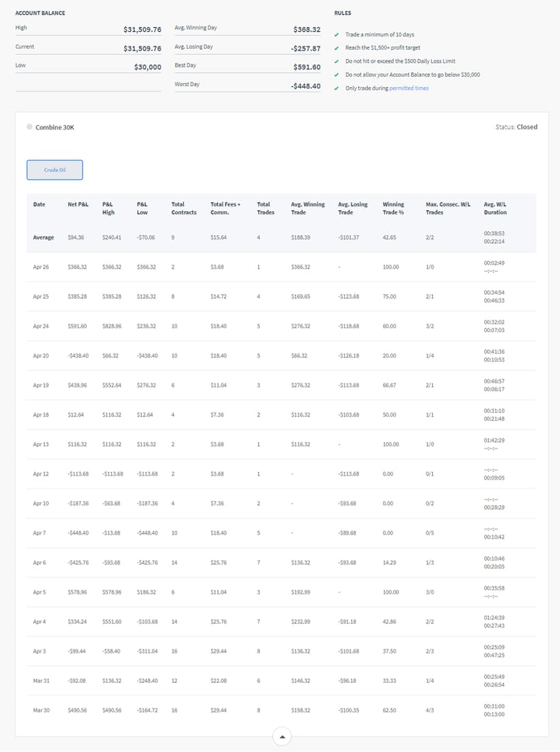The height and width of the screenshot is (752, 560).
Task: Click checkmark beside 'Only trade during' rule
Action: click(337, 88)
